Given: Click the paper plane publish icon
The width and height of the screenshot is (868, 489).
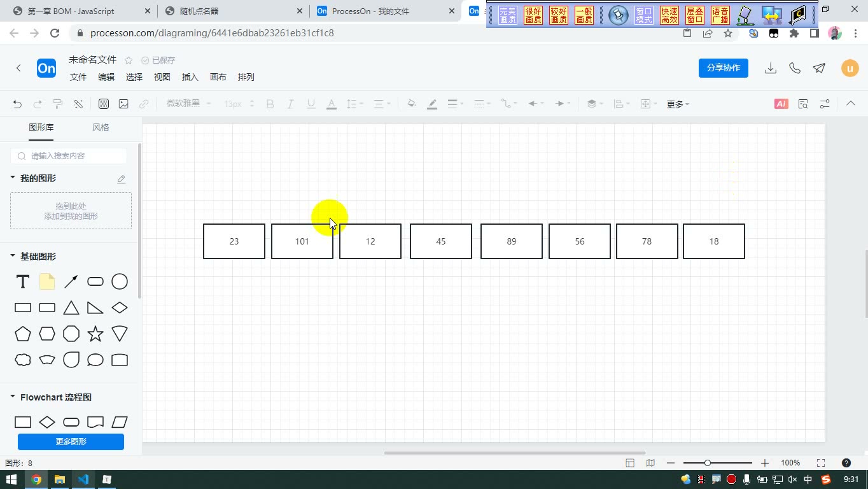Looking at the screenshot, I should pos(819,68).
